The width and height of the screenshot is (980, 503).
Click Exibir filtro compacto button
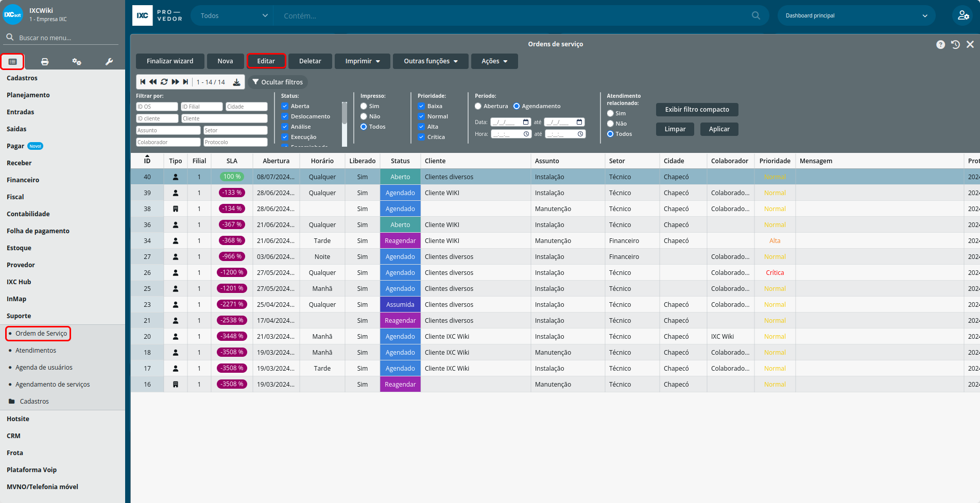tap(697, 109)
